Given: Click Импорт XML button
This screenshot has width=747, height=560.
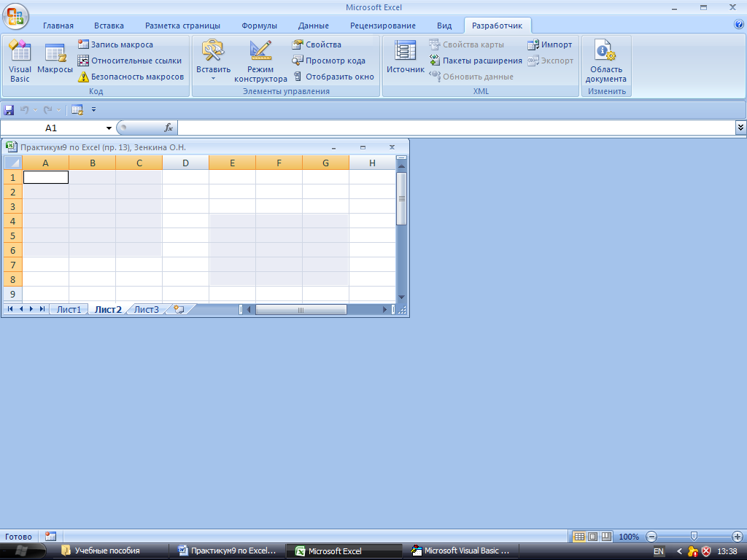Looking at the screenshot, I should [x=550, y=44].
